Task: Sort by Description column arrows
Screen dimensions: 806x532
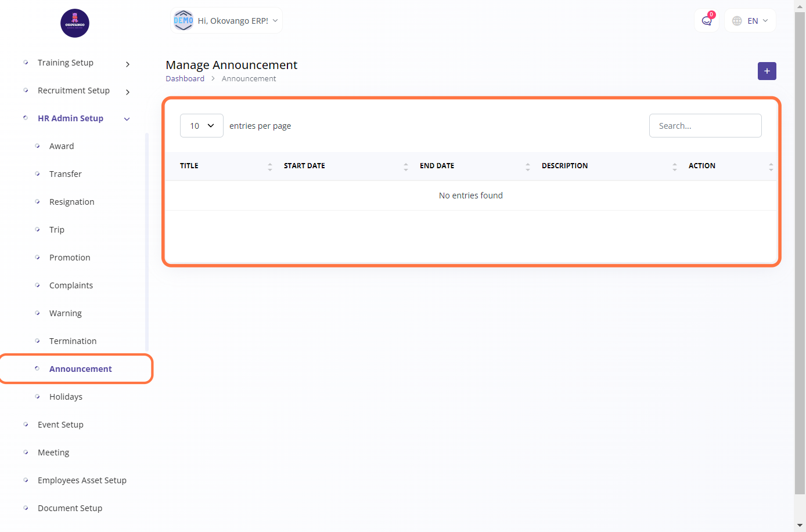Action: click(674, 167)
